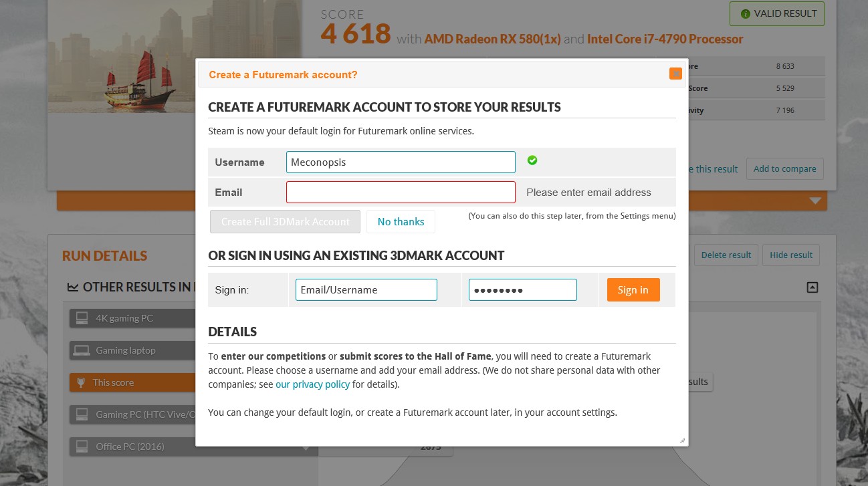
Task: Click the empty Email input field
Action: click(x=401, y=192)
